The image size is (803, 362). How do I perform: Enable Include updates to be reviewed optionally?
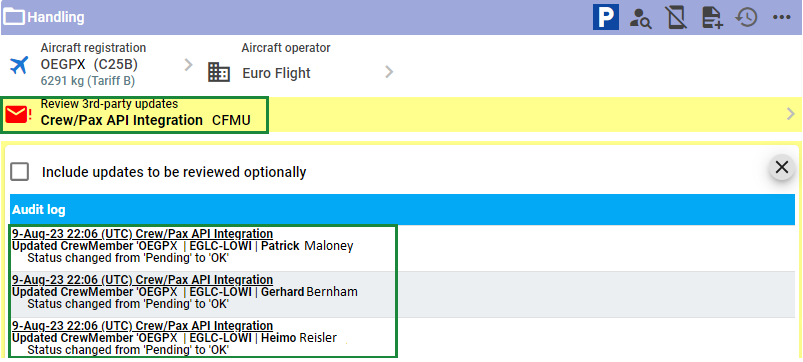pyautogui.click(x=19, y=172)
